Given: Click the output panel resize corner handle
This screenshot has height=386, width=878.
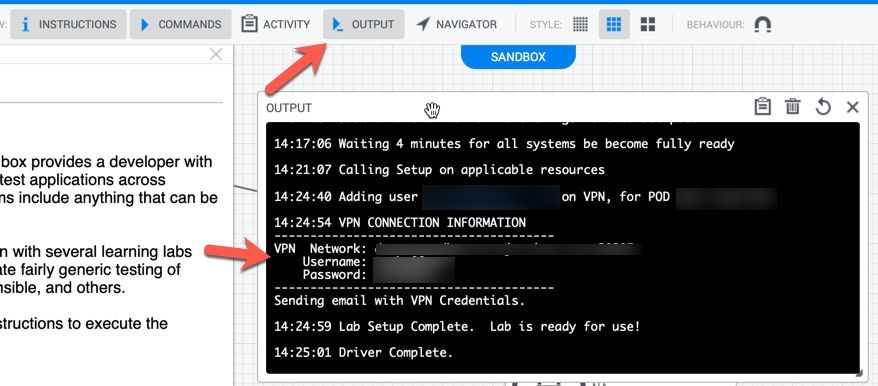Looking at the screenshot, I should [x=860, y=372].
